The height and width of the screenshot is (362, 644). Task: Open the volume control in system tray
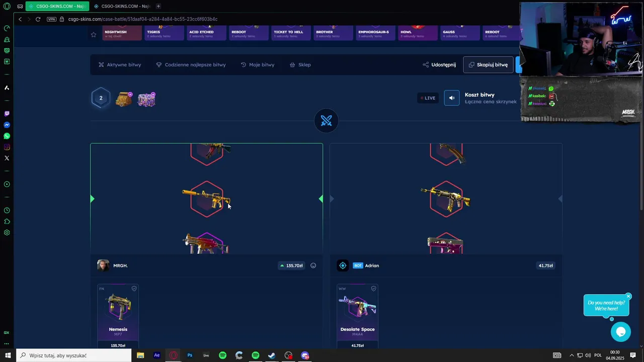click(588, 355)
